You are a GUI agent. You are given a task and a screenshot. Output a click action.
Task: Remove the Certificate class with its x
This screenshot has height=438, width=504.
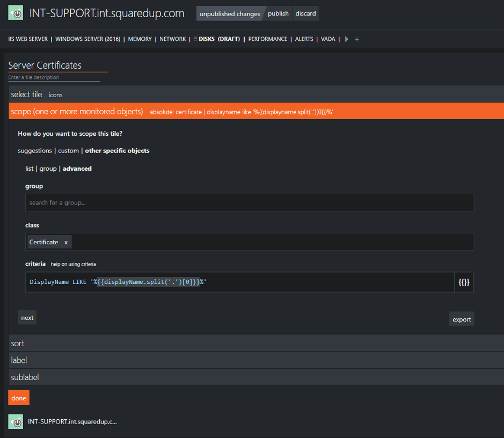[x=66, y=242]
